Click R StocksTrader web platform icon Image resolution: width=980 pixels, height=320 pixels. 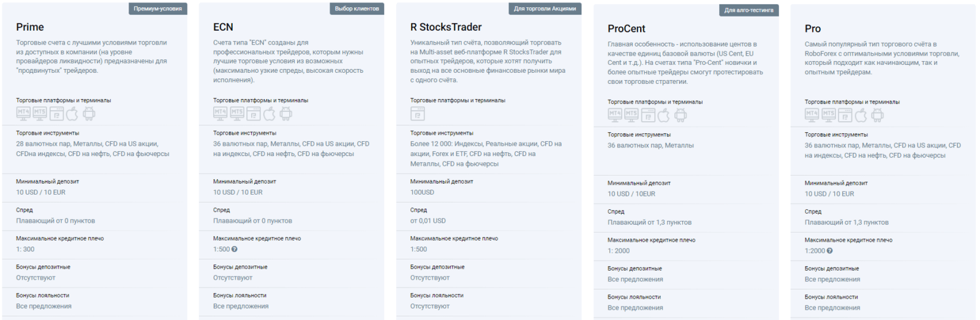coord(418,113)
